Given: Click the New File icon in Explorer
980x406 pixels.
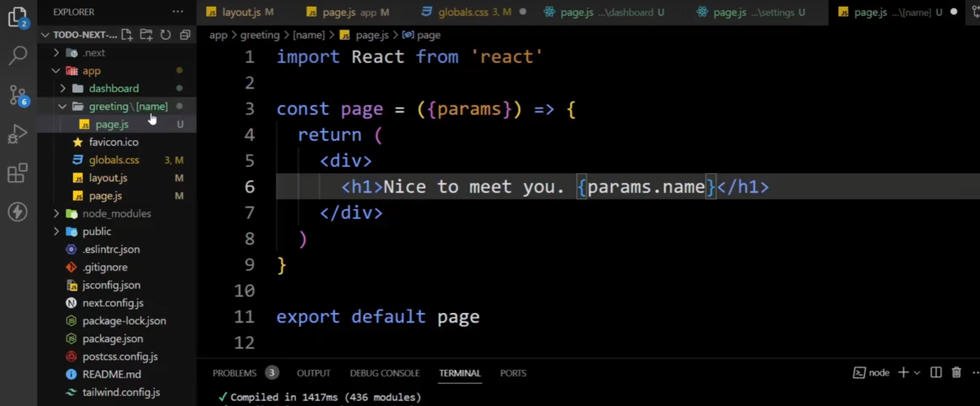Looking at the screenshot, I should point(127,36).
